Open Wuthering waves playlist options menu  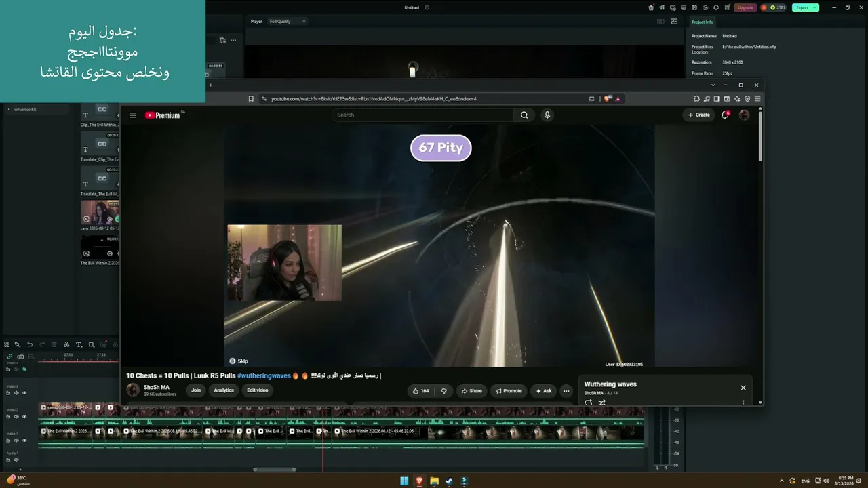click(743, 403)
